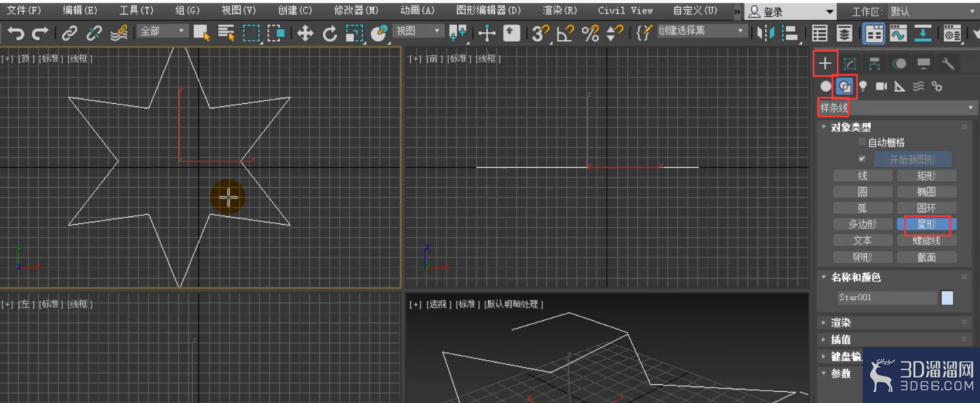
Task: Open the Schematic View icon
Action: [923, 33]
